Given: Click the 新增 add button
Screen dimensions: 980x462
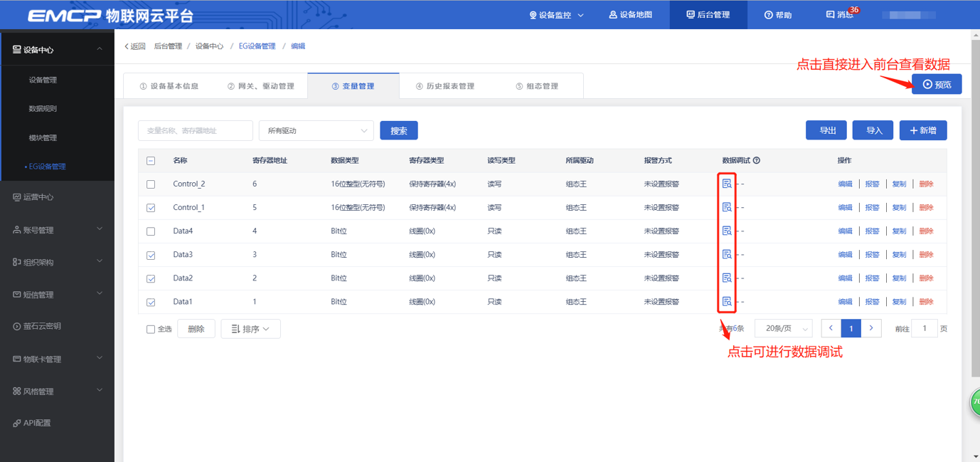Looking at the screenshot, I should point(923,130).
